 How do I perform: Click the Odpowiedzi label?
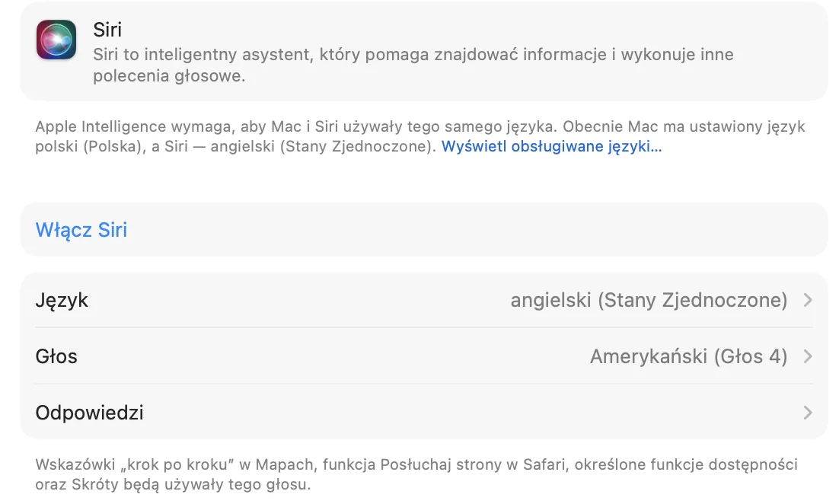[x=89, y=413]
